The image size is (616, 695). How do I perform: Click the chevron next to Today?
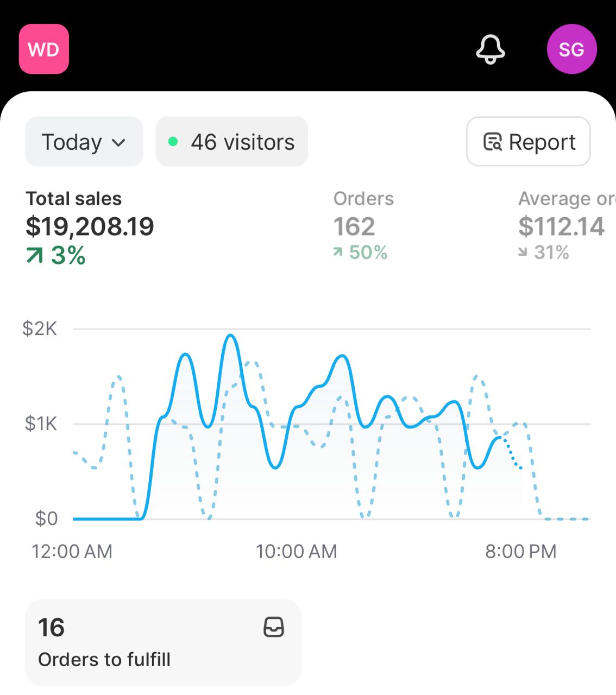coord(118,143)
